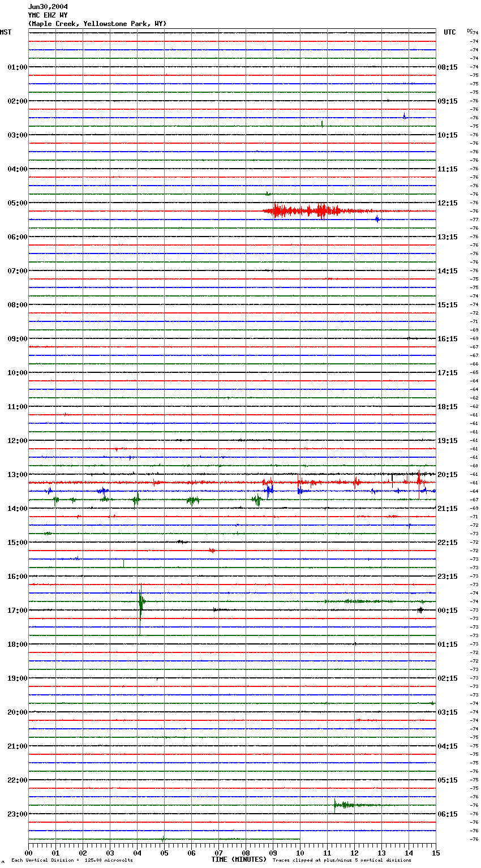
Task: Click the '09' minute tick label
Action: click(x=273, y=853)
